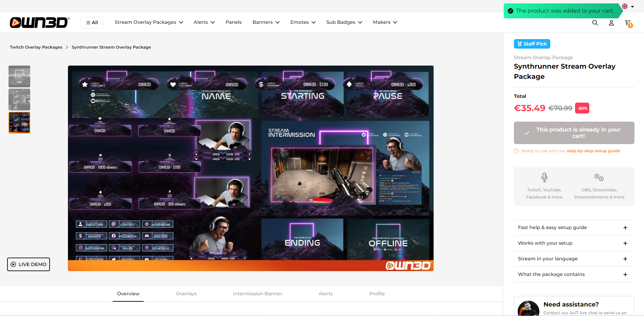
Task: Open the shopping cart
Action: pos(627,22)
